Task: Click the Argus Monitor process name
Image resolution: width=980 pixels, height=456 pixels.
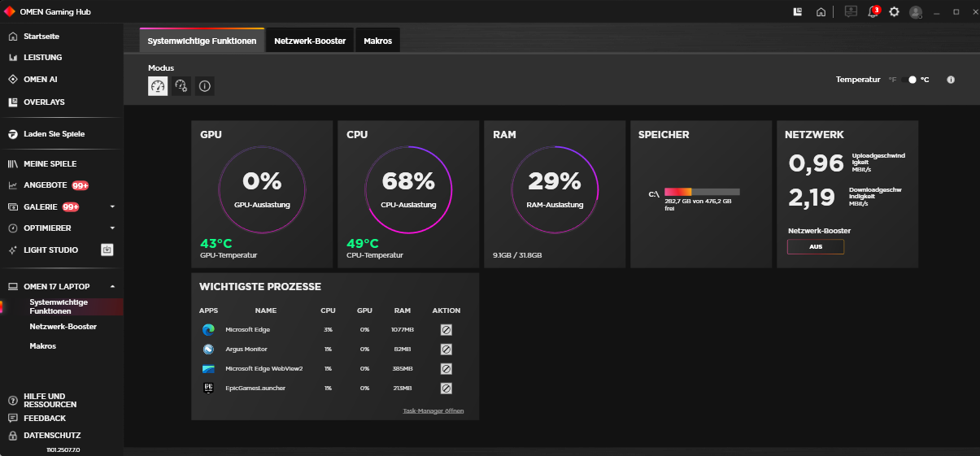Action: click(x=246, y=350)
